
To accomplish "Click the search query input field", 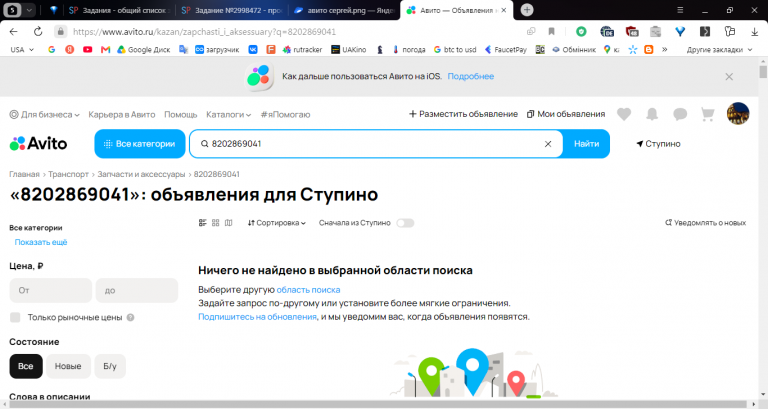I will [x=375, y=144].
